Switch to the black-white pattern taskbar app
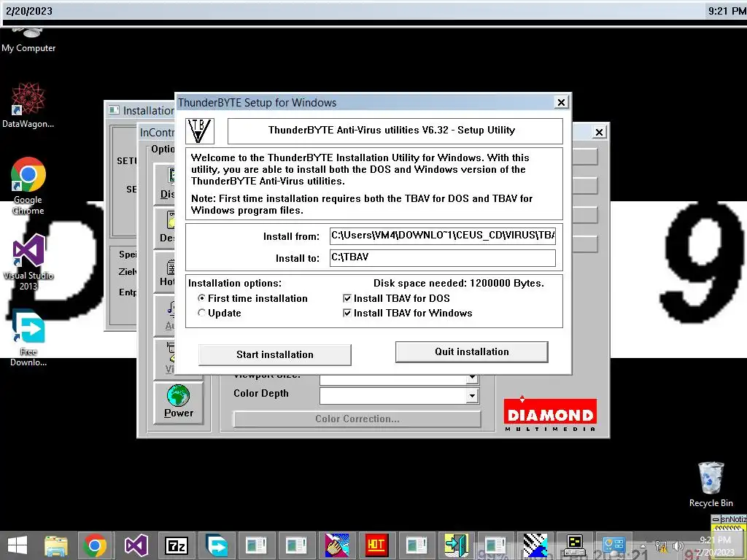The image size is (747, 560). (x=535, y=545)
